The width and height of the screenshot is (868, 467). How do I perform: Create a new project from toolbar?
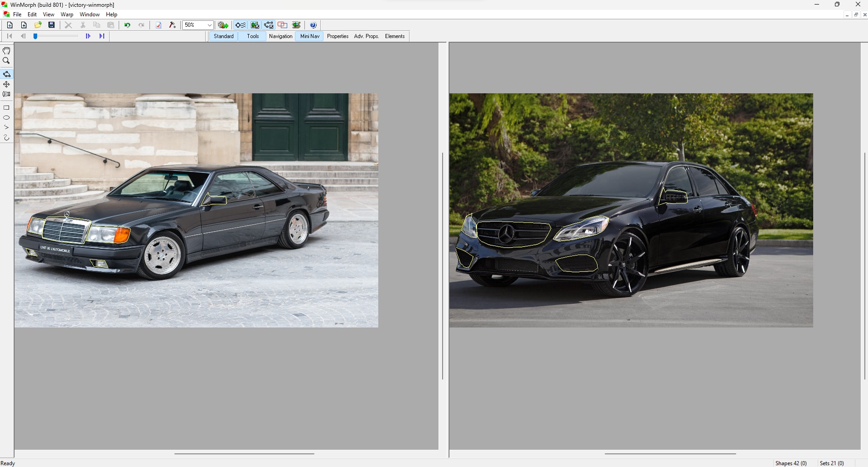pyautogui.click(x=10, y=25)
